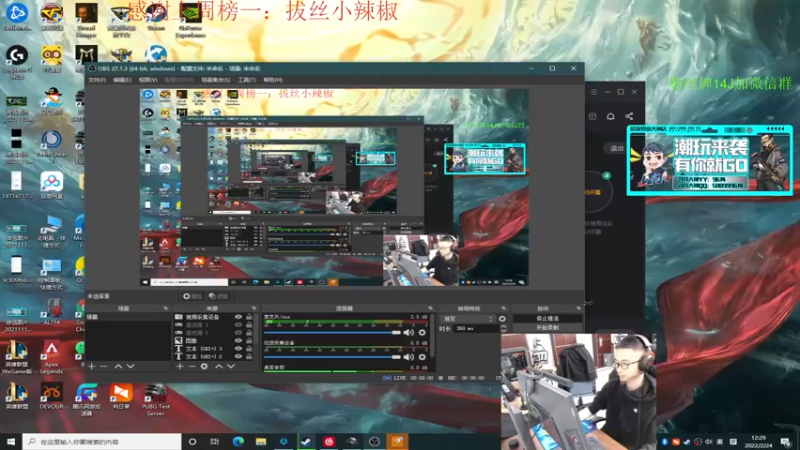Open the 帮助(H) menu in OBS
The height and width of the screenshot is (450, 800).
pos(273,80)
